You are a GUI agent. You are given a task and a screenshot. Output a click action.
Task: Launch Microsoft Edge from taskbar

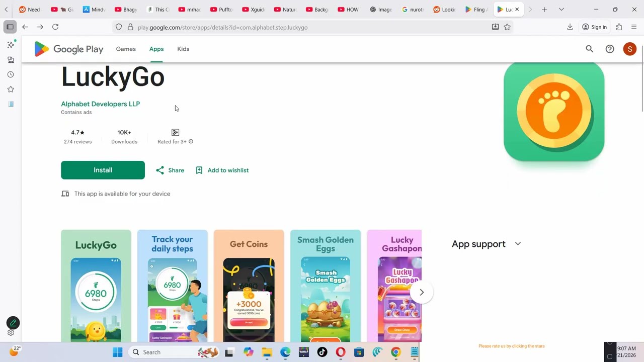tap(285, 352)
